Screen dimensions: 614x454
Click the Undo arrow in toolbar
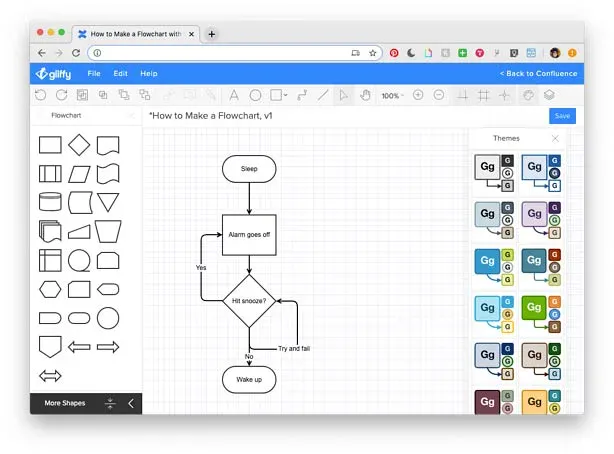40,95
